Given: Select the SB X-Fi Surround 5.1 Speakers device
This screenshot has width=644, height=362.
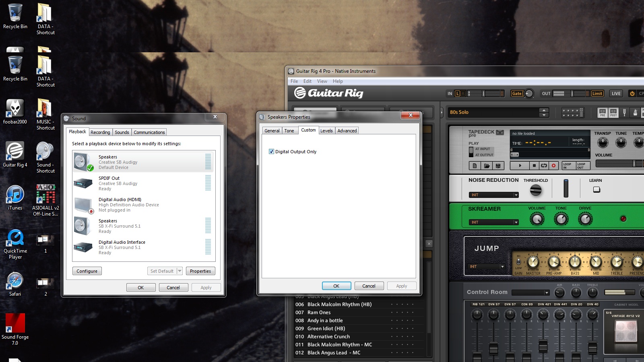Looking at the screenshot, I should click(x=144, y=226).
